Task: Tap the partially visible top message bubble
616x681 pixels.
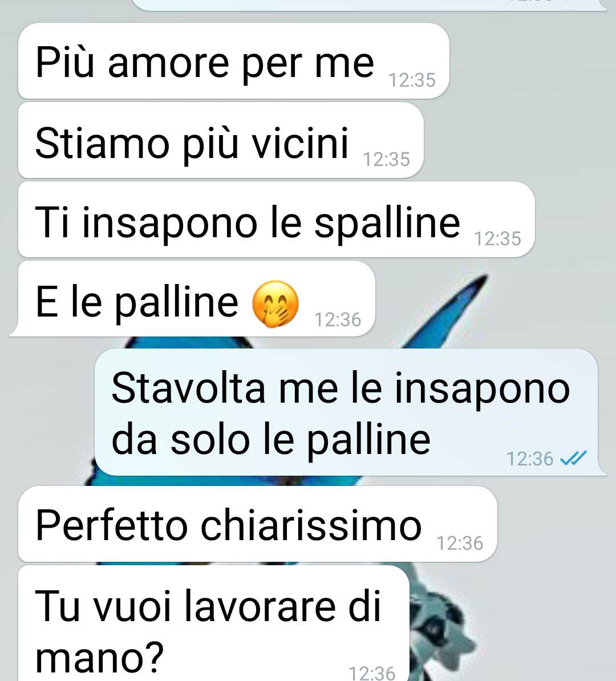Action: pyautogui.click(x=369, y=5)
